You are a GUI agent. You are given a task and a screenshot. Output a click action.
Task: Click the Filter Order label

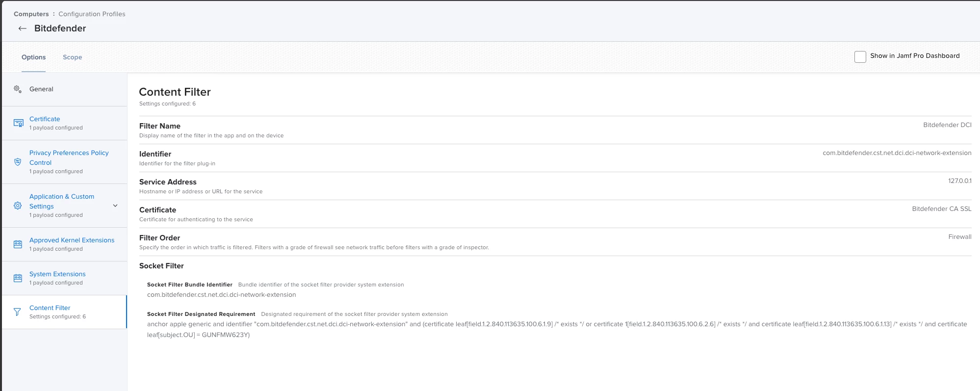[x=159, y=238]
